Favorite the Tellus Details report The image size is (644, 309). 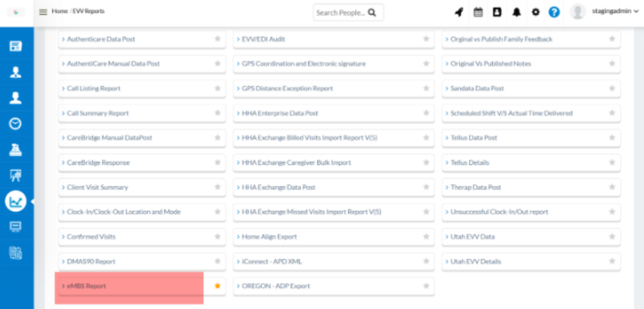(x=612, y=162)
